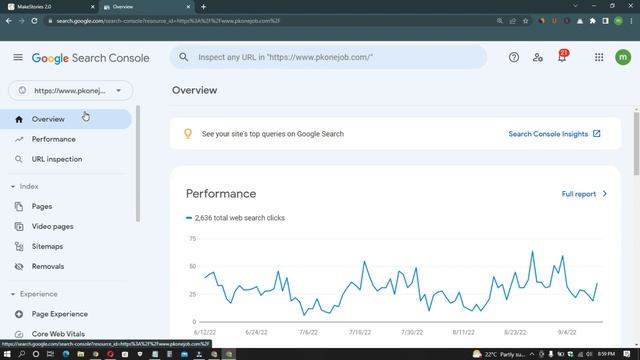Open a new browser tab

tap(203, 7)
